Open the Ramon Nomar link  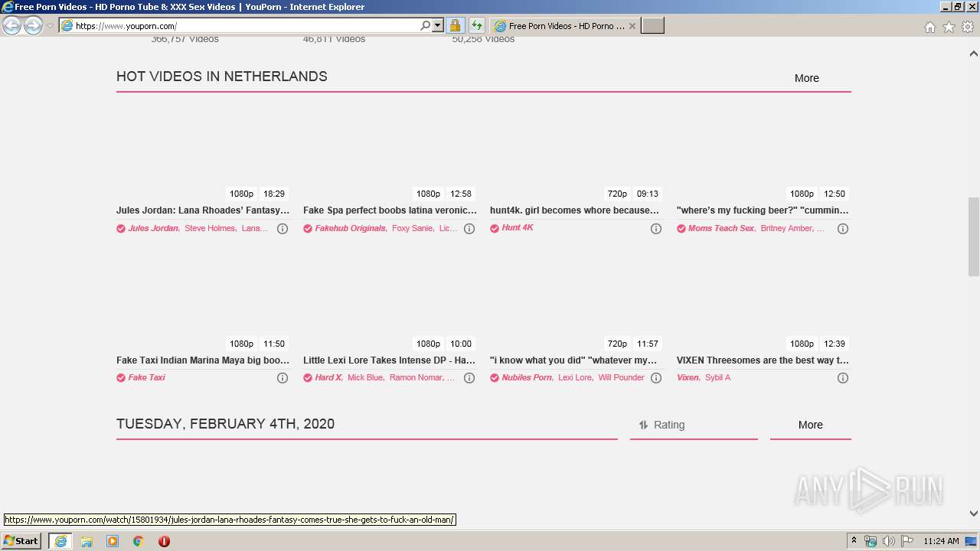pos(416,377)
